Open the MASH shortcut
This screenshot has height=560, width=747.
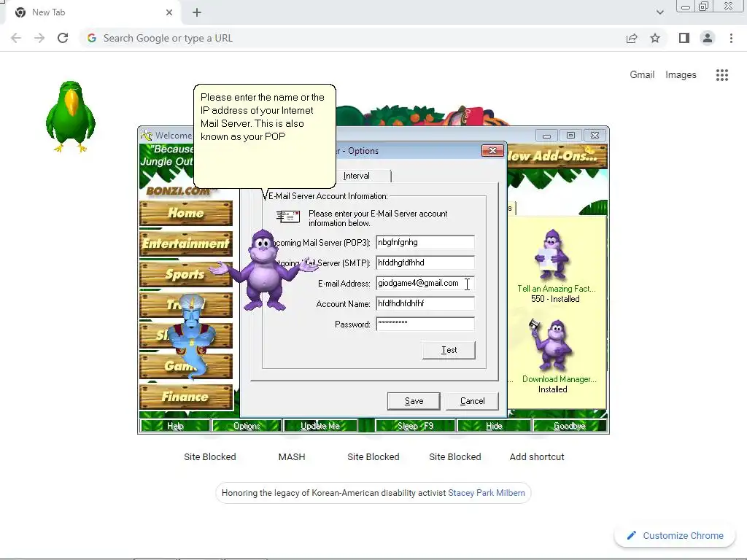click(292, 456)
